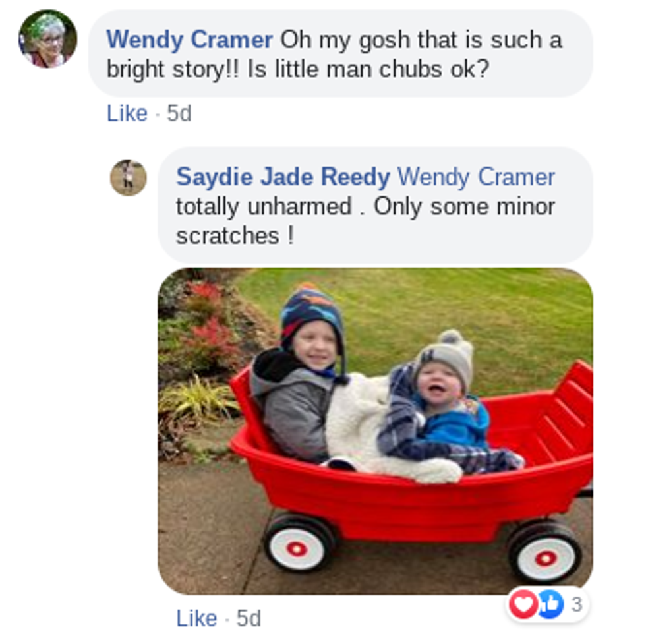View the reaction count of 3
The height and width of the screenshot is (644, 646).
pos(577,604)
